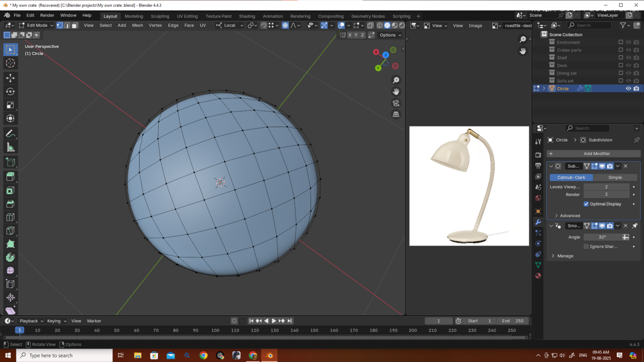The width and height of the screenshot is (644, 362).
Task: Select the Scale tool in left toolbar
Action: [10, 105]
